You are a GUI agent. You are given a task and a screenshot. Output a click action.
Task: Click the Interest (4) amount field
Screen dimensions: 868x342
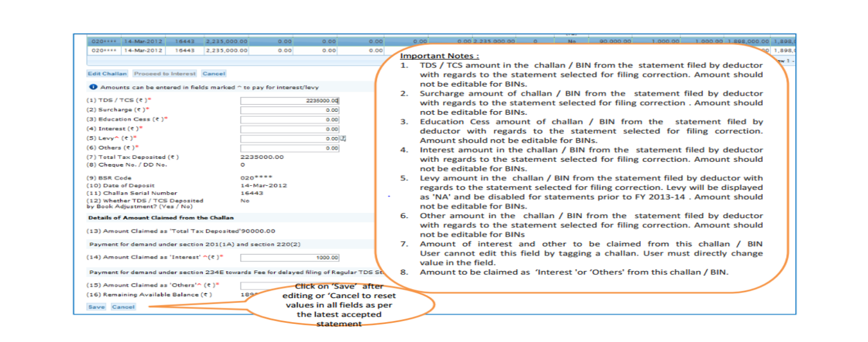tap(290, 129)
